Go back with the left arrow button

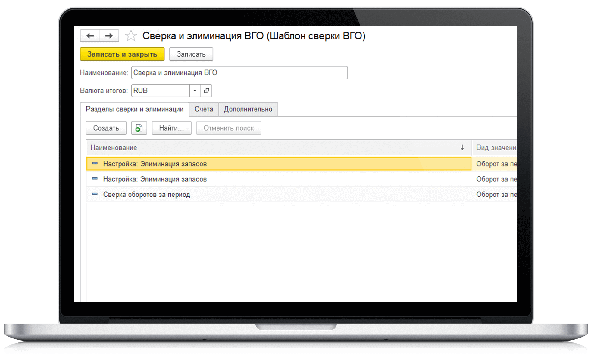tap(90, 36)
